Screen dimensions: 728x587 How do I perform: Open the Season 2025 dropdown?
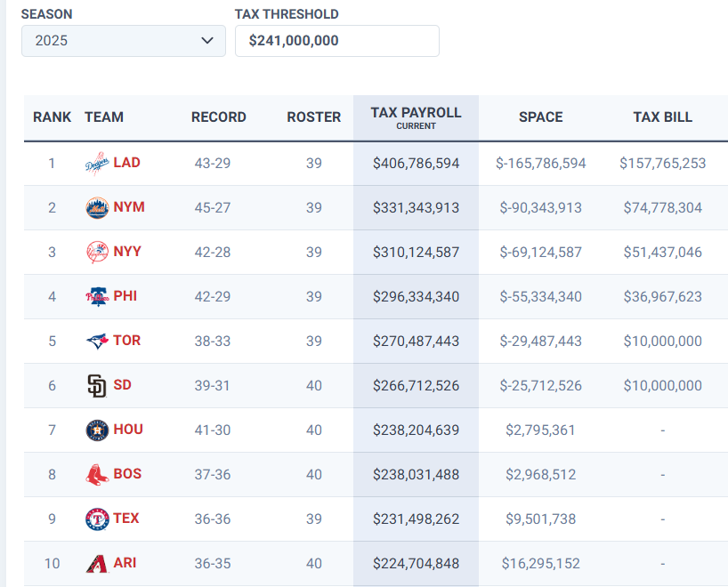[x=124, y=41]
